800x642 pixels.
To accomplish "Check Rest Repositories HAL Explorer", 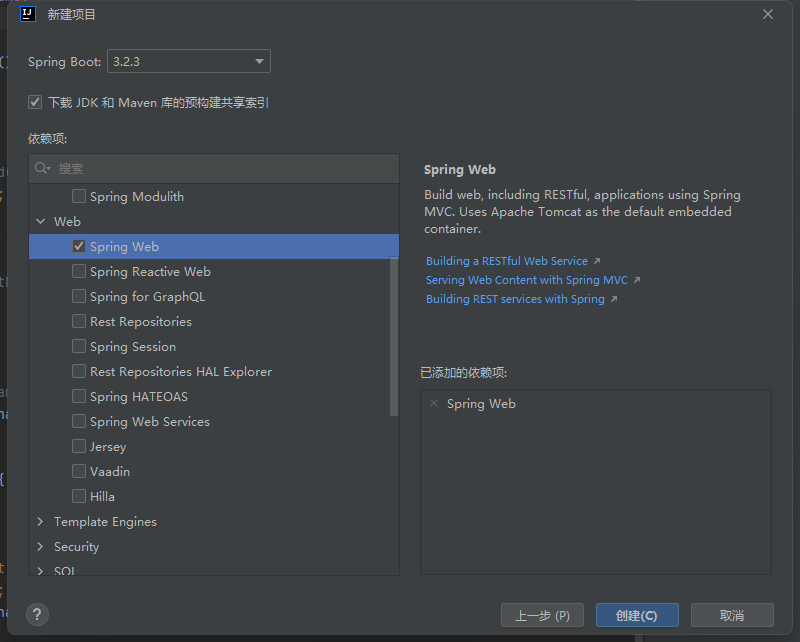I will (x=79, y=371).
